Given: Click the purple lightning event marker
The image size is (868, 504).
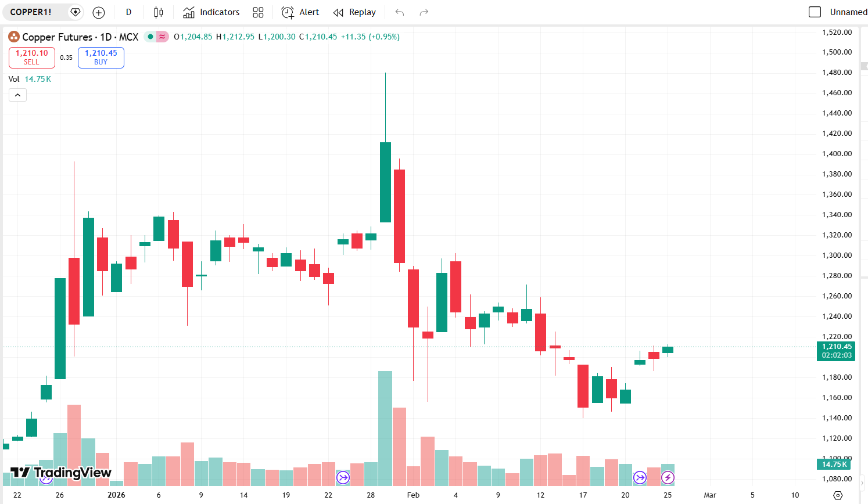Looking at the screenshot, I should point(668,478).
